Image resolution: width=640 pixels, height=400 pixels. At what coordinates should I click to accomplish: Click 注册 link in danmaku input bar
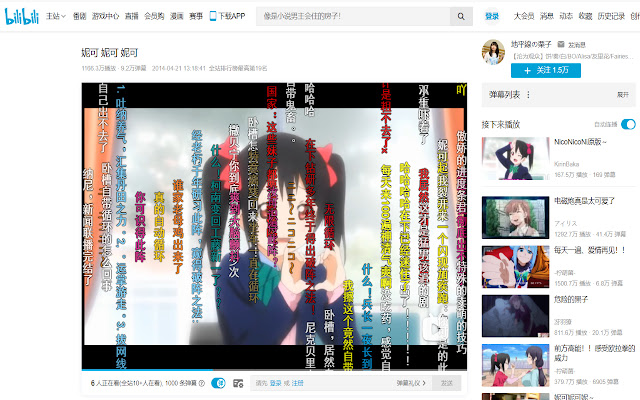click(x=297, y=383)
